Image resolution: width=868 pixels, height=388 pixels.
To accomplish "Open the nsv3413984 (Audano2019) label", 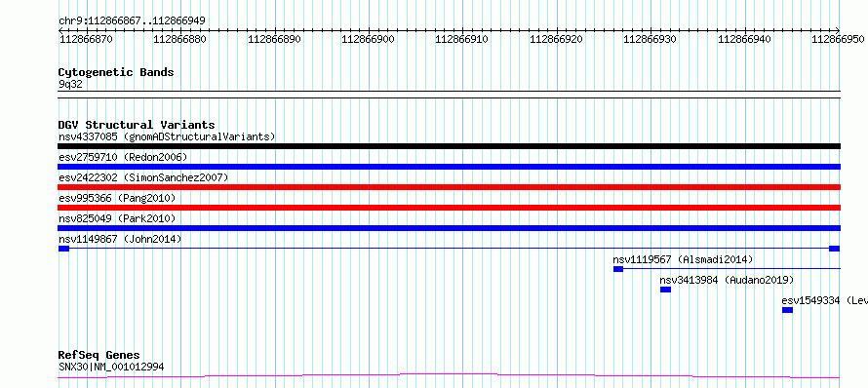I will click(x=727, y=280).
